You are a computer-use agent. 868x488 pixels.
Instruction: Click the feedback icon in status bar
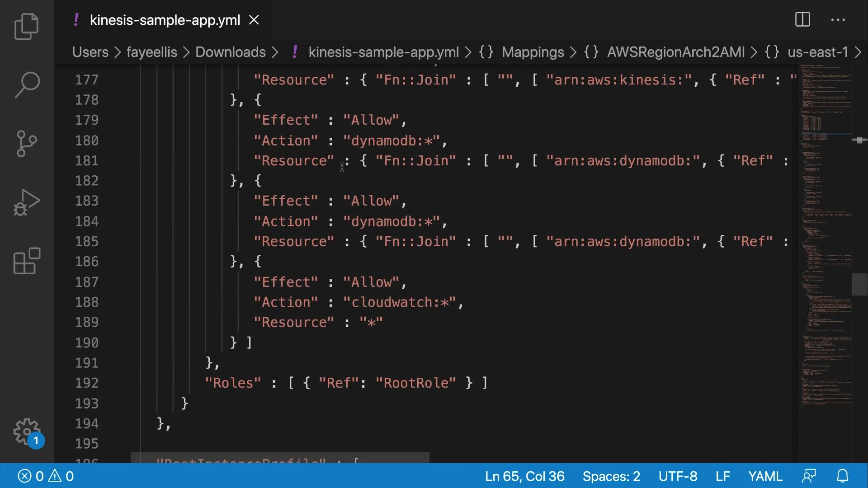pos(809,476)
